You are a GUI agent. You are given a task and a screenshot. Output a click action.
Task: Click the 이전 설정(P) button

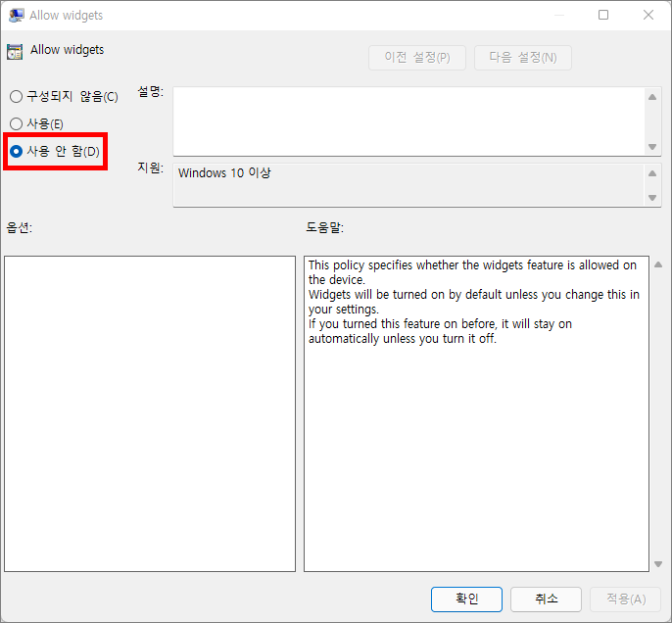pos(417,58)
